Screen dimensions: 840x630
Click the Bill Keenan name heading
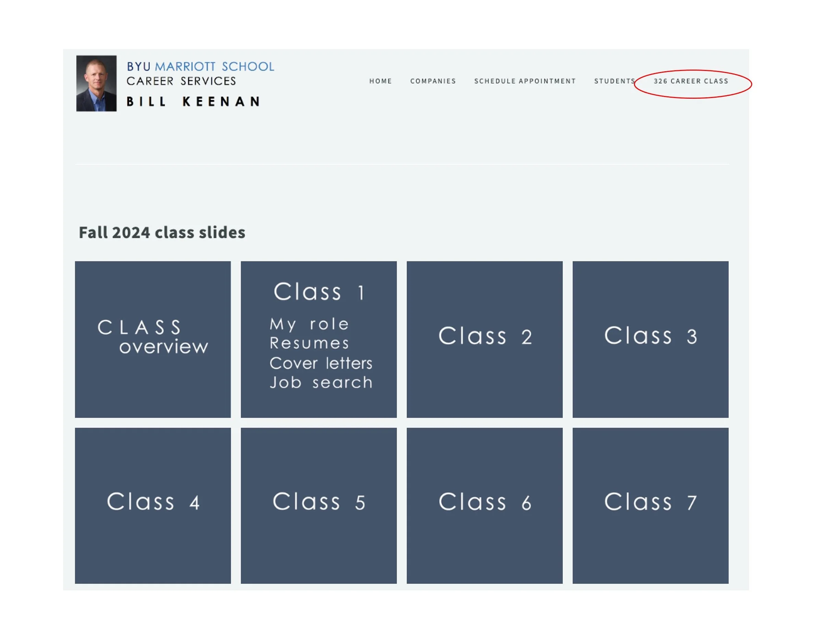pos(193,101)
